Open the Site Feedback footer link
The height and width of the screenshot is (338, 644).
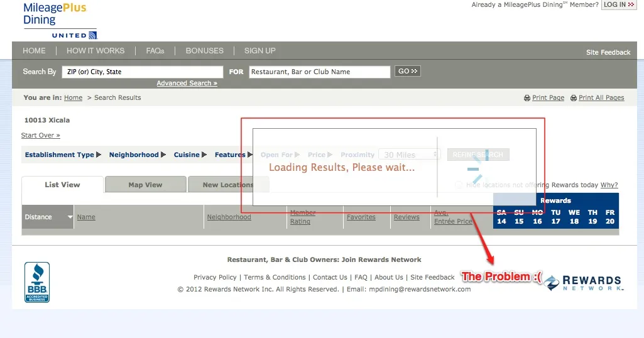[432, 277]
